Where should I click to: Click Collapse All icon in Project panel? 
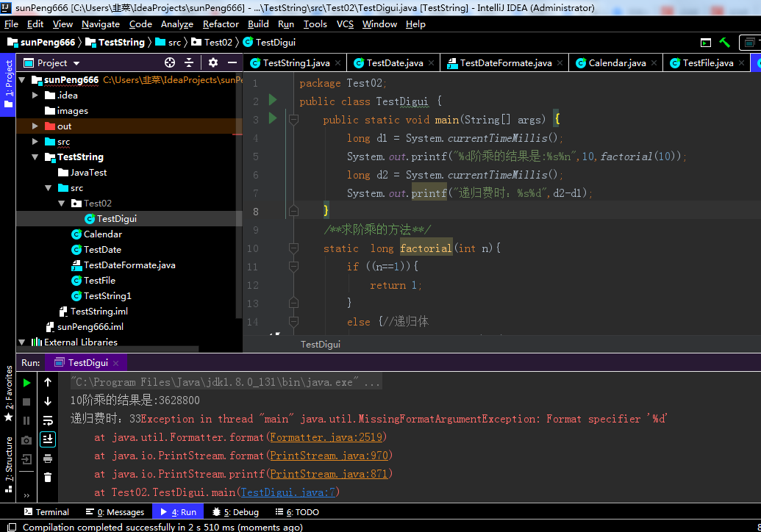pos(189,62)
